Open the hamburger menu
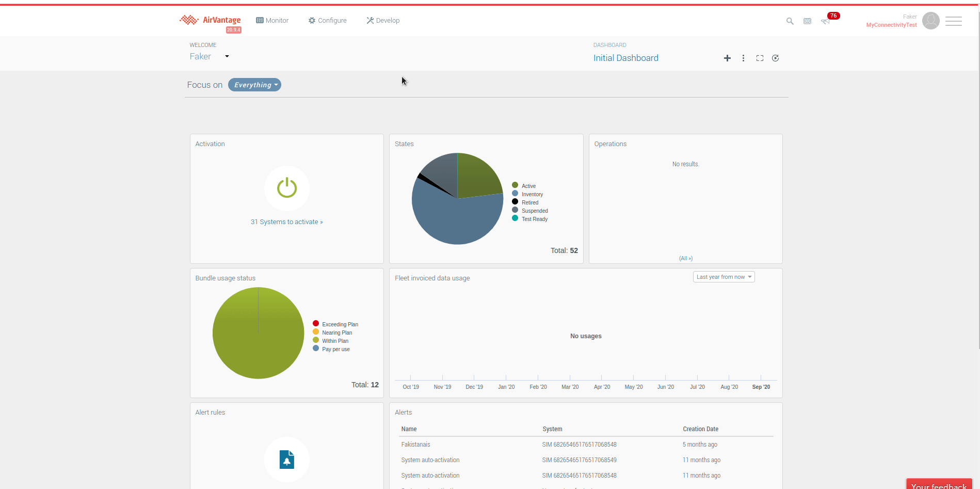The width and height of the screenshot is (980, 489). (953, 21)
